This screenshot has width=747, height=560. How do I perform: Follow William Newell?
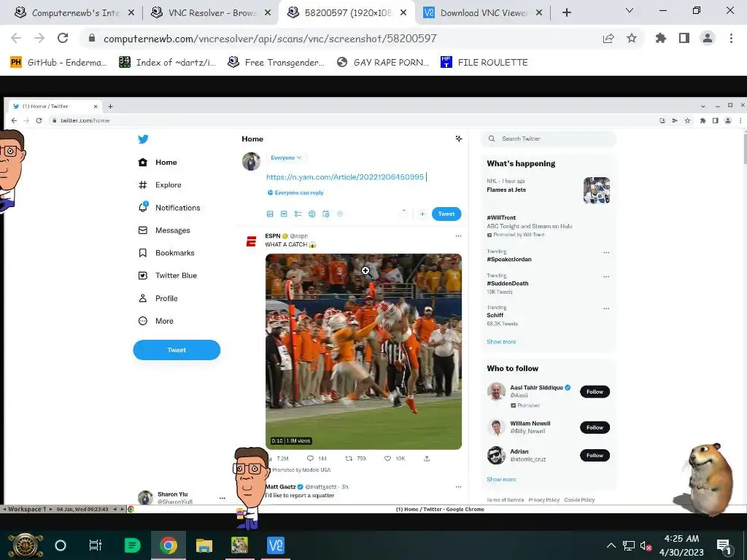(x=595, y=427)
